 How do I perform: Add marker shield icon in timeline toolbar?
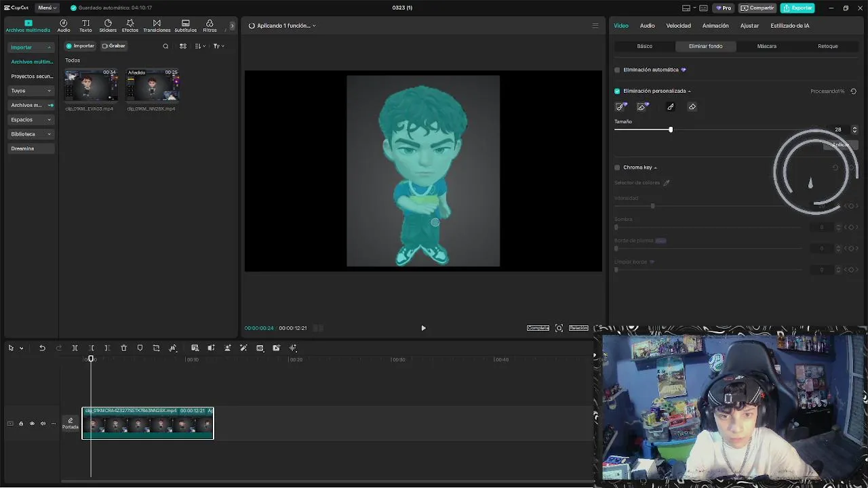pos(140,348)
